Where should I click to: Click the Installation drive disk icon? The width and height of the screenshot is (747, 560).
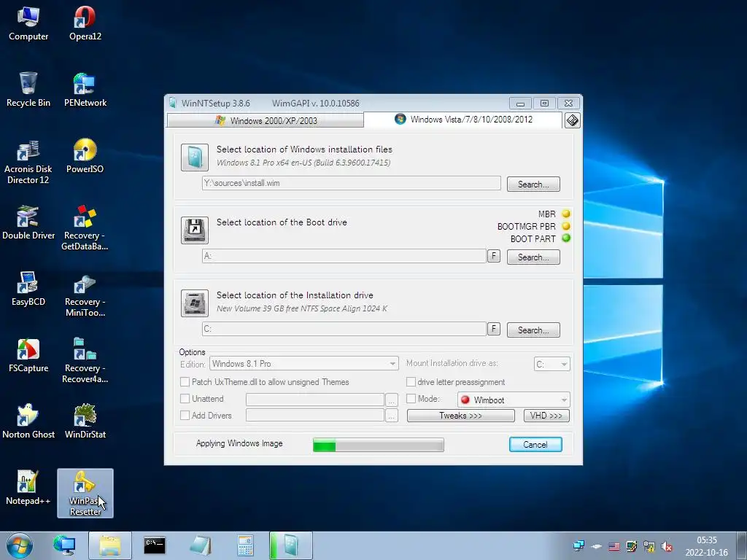194,303
